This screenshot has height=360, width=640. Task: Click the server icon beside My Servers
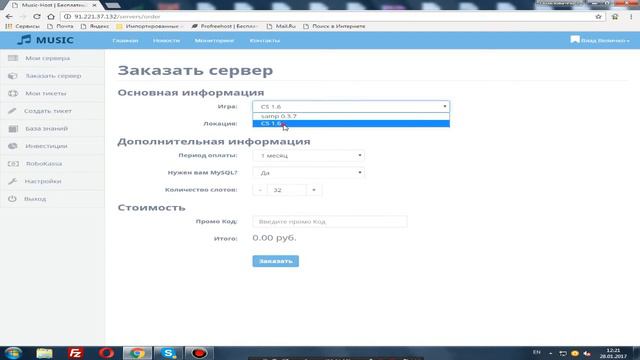pyautogui.click(x=13, y=58)
